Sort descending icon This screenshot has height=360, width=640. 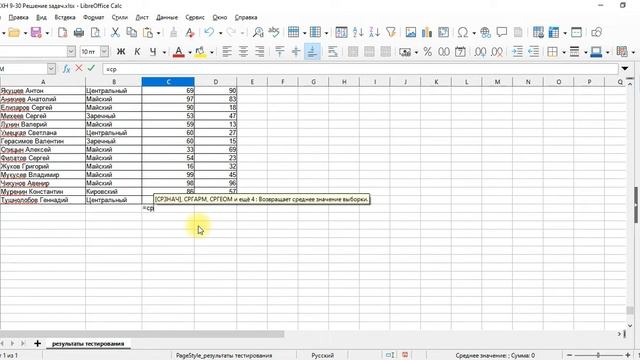click(x=374, y=32)
